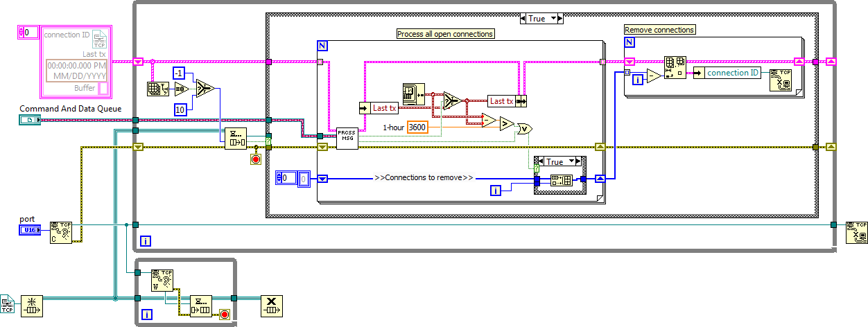Select the Command And Data Queue refnum terminal
868x327 pixels.
point(29,121)
